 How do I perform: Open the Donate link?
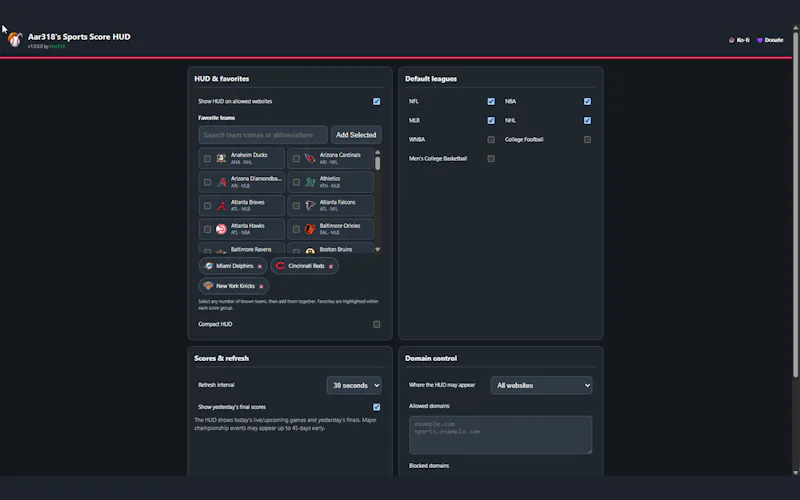coord(770,40)
